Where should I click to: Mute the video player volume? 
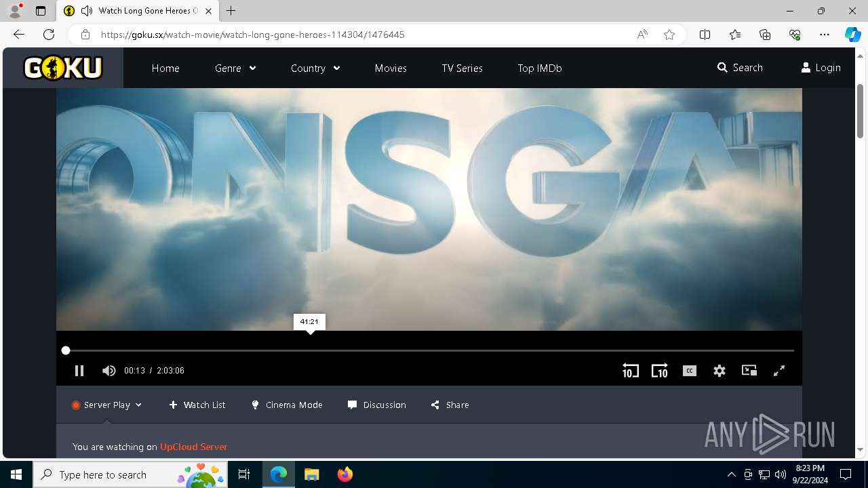click(x=108, y=371)
